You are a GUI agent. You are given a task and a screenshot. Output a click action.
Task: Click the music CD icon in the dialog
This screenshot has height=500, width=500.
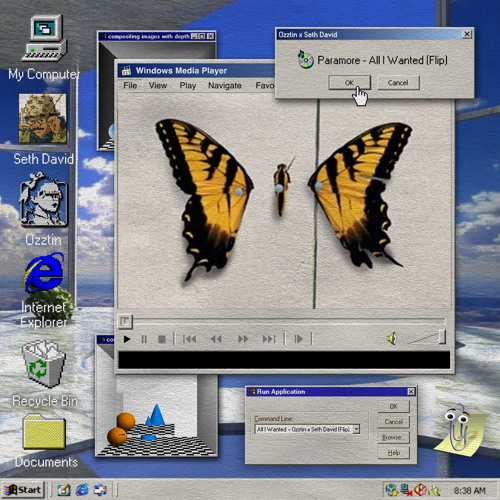[305, 60]
